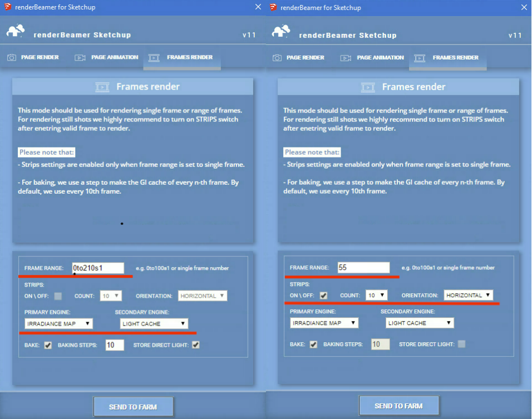The height and width of the screenshot is (419, 532).
Task: Click 'Please note that:' label in right window
Action: pos(312,152)
